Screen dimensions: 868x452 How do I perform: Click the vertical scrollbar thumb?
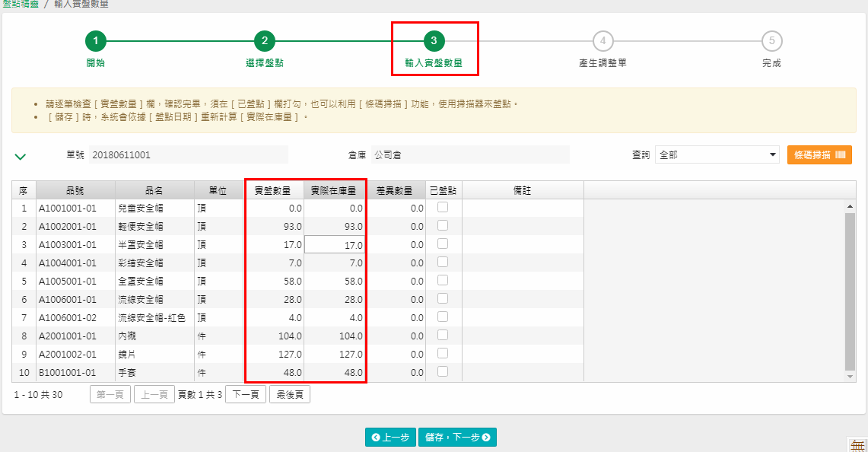pos(851,291)
